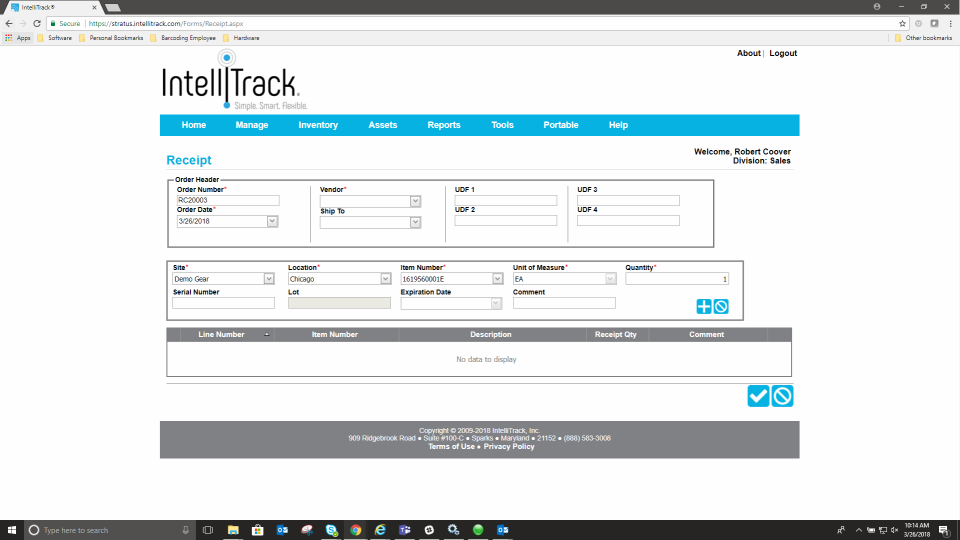Click the UDF 2 input field

(x=506, y=220)
